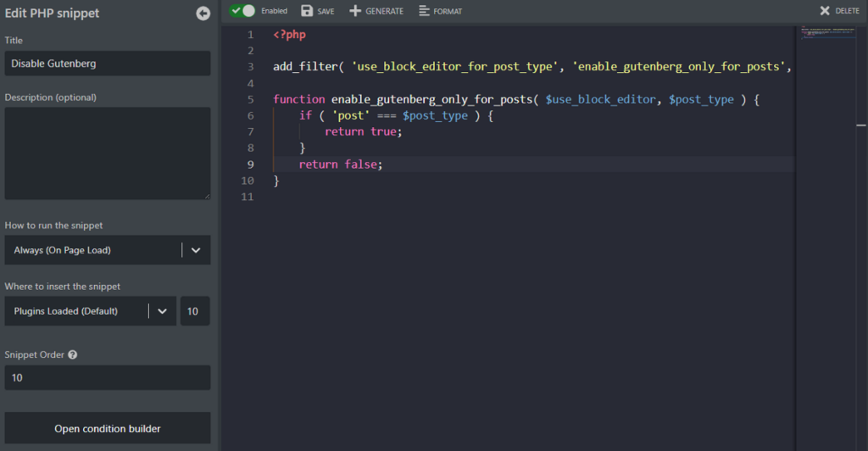Focus the Description text area

click(108, 153)
